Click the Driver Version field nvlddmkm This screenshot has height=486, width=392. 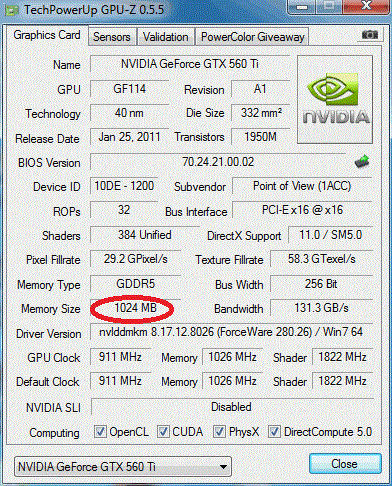(x=231, y=332)
